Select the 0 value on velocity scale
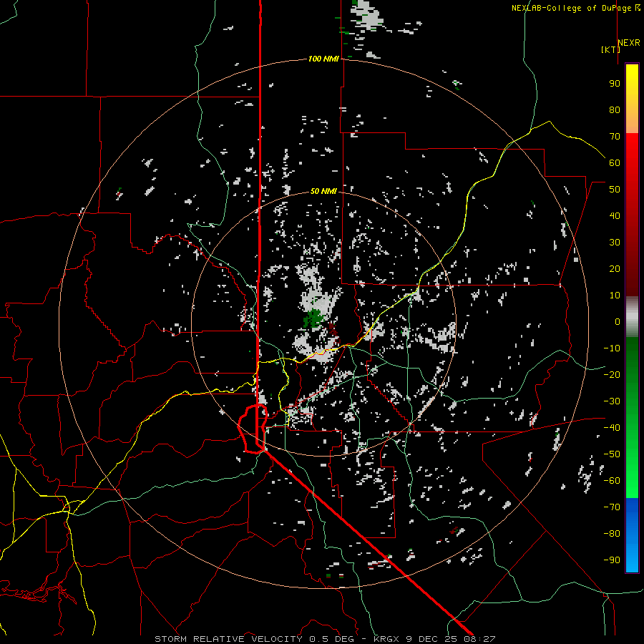 (x=618, y=322)
